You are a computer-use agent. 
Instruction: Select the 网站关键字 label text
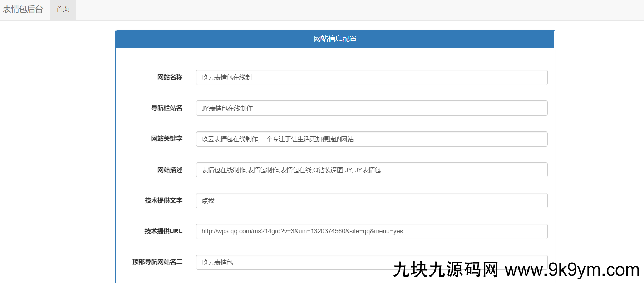167,139
